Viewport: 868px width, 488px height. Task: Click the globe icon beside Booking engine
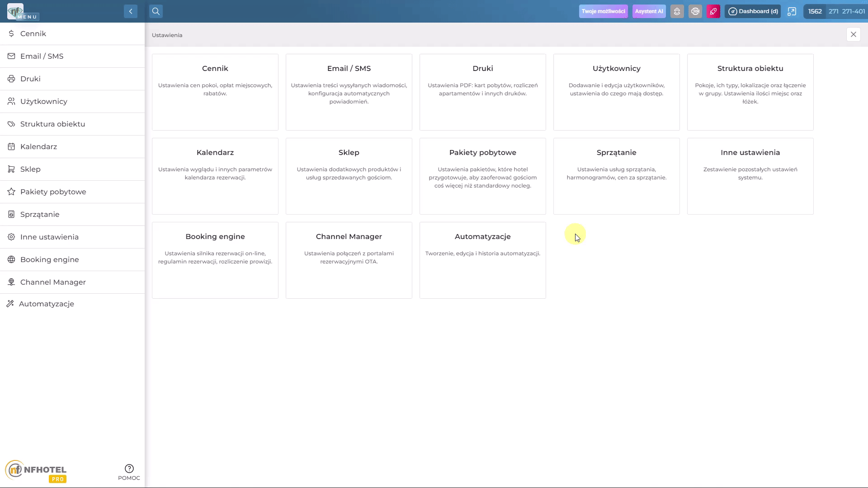click(x=11, y=259)
